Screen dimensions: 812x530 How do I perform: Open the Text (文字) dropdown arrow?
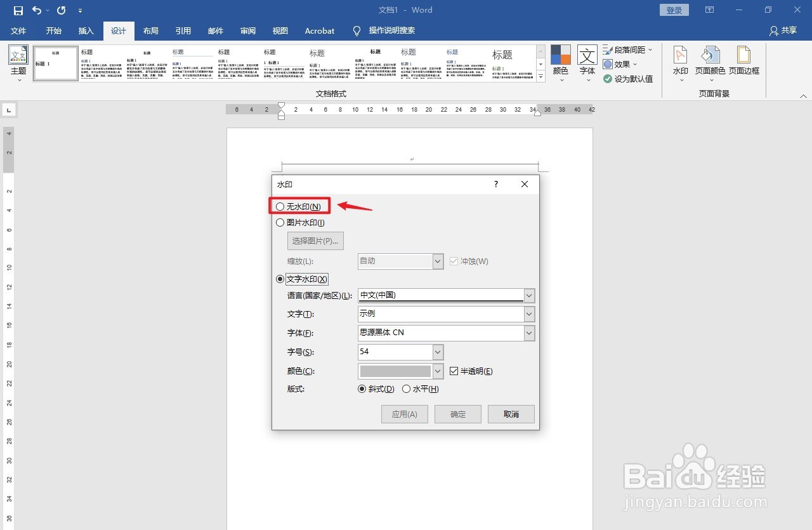(x=530, y=314)
